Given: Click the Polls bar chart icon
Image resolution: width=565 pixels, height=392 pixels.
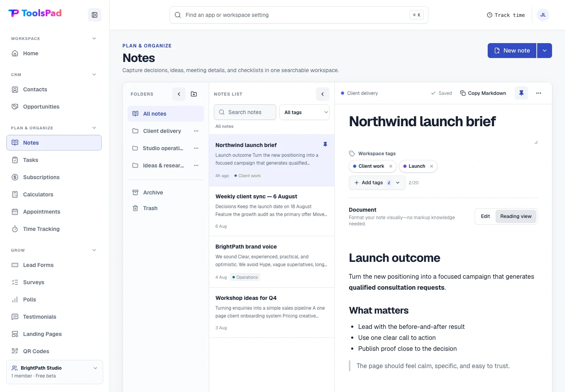Looking at the screenshot, I should click(15, 299).
